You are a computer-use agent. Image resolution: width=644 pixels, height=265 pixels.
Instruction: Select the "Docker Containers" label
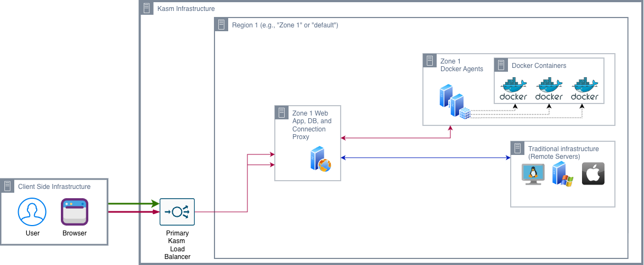tap(539, 66)
